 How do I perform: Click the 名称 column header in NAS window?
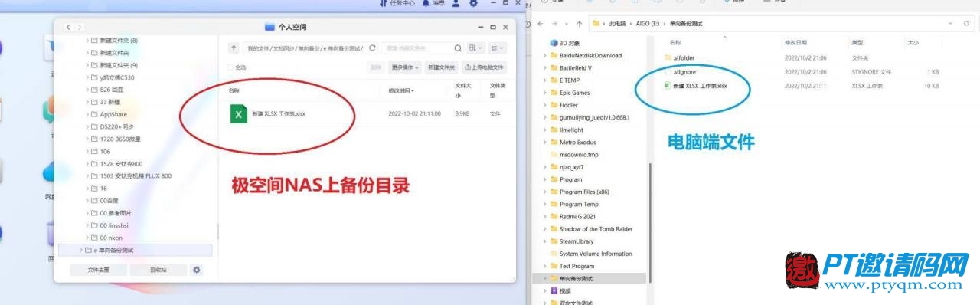[234, 90]
